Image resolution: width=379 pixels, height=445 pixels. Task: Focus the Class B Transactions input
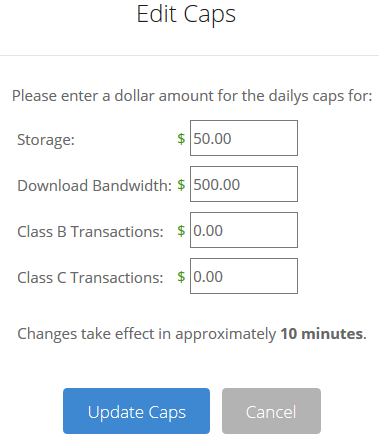point(244,230)
